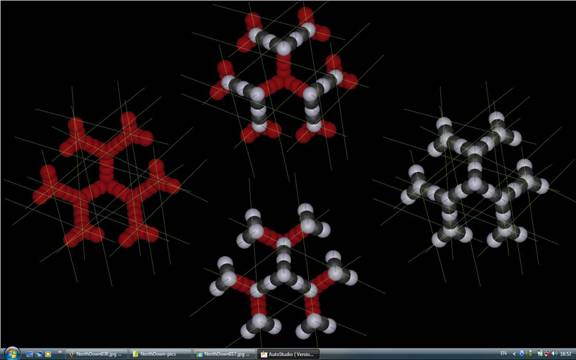Viewport: 576px width, 360px height.
Task: Show hidden tray icons arrow
Action: [514, 354]
